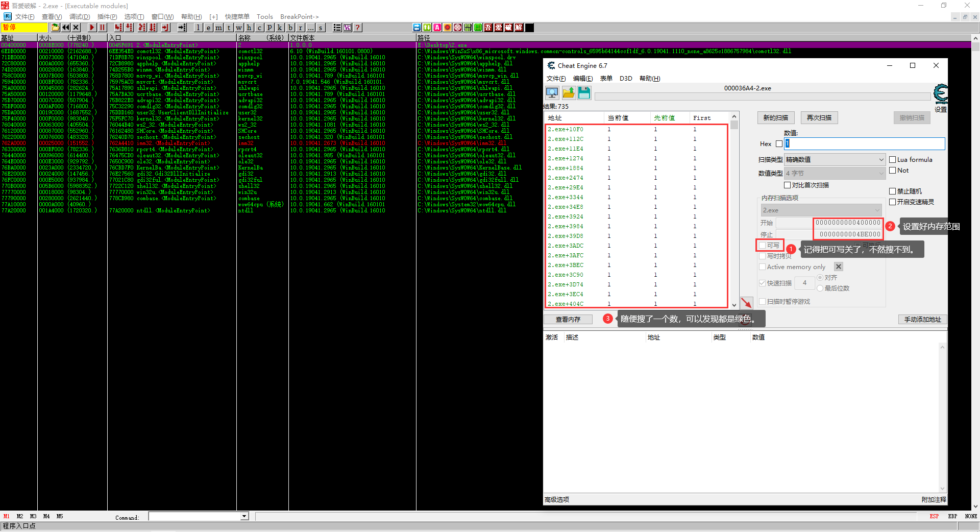Open OllyDbg 文件(F) menu
Screen dimensions: 980x532
click(25, 17)
